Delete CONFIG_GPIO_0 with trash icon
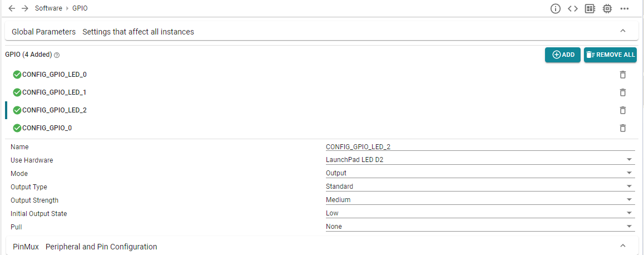 [x=623, y=128]
